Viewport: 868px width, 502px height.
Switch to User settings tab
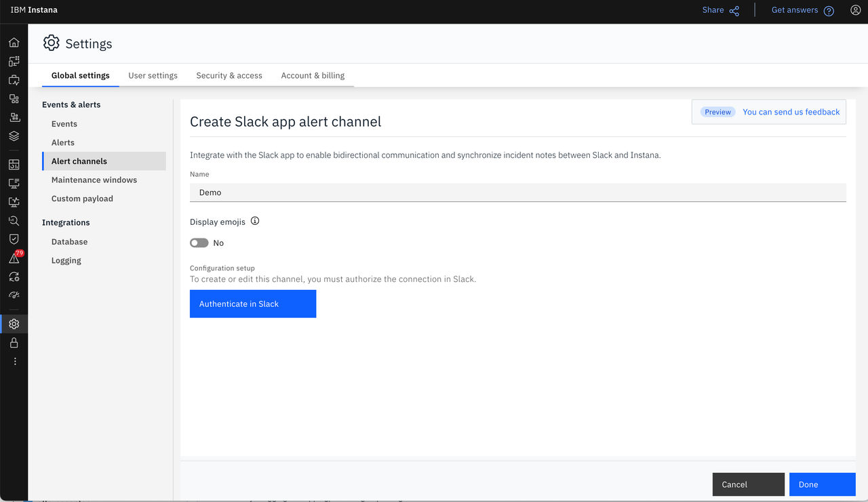[153, 75]
